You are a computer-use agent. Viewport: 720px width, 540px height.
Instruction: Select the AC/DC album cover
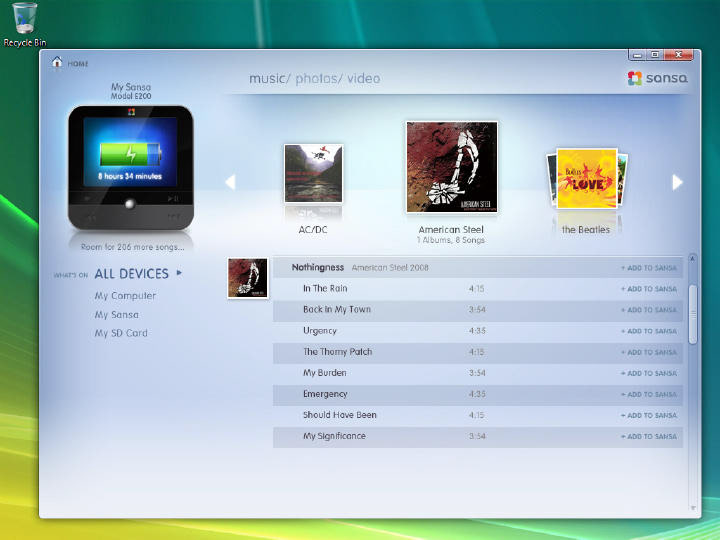(x=313, y=174)
